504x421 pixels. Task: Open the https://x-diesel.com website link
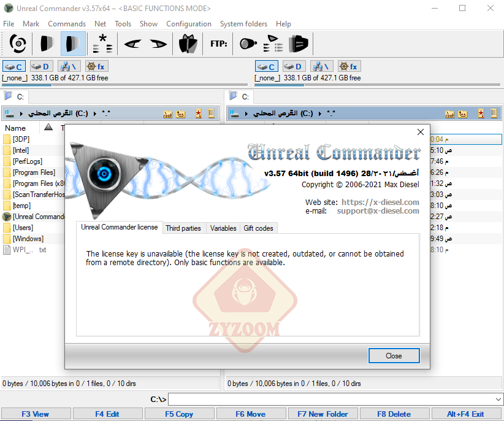tap(380, 202)
